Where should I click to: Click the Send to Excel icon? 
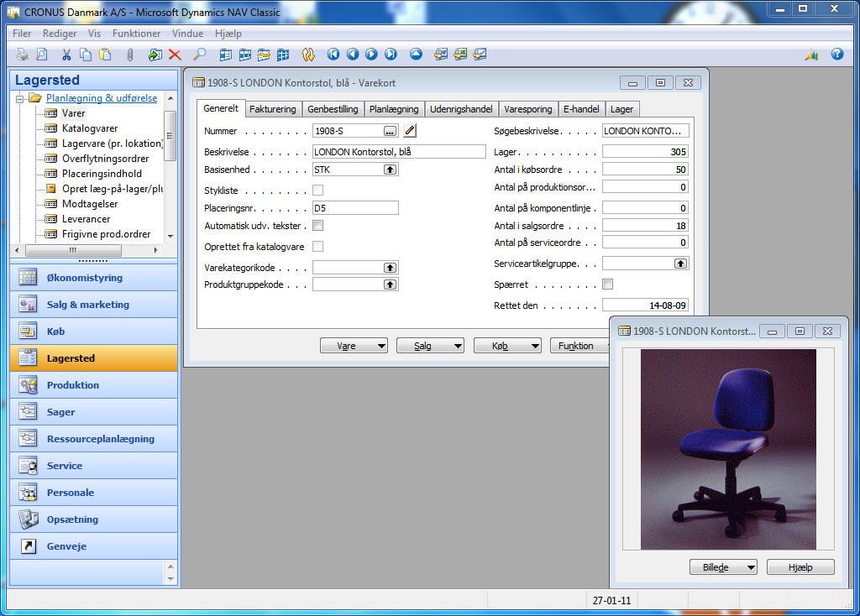[460, 55]
